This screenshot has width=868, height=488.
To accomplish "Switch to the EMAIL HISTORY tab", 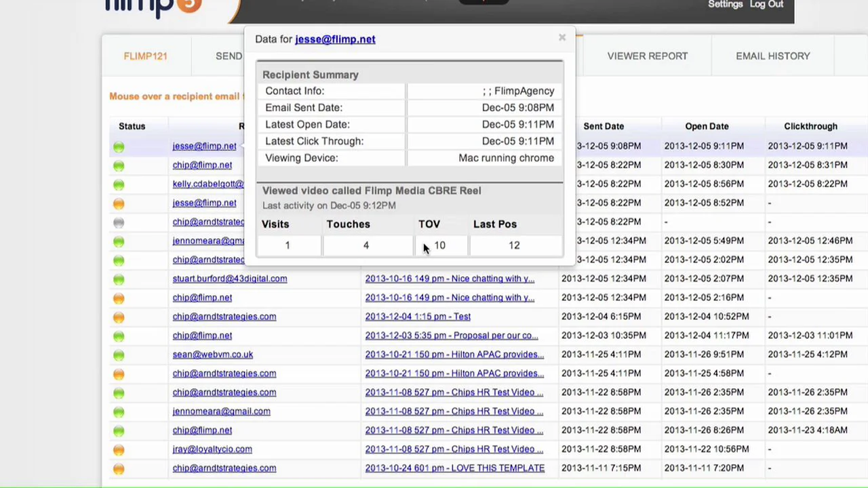I will (x=772, y=56).
